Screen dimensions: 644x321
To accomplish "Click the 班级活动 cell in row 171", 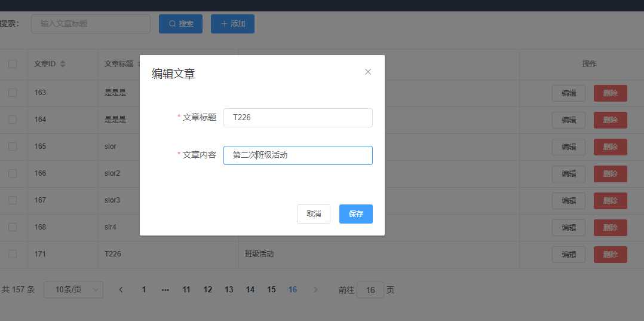I will (259, 254).
